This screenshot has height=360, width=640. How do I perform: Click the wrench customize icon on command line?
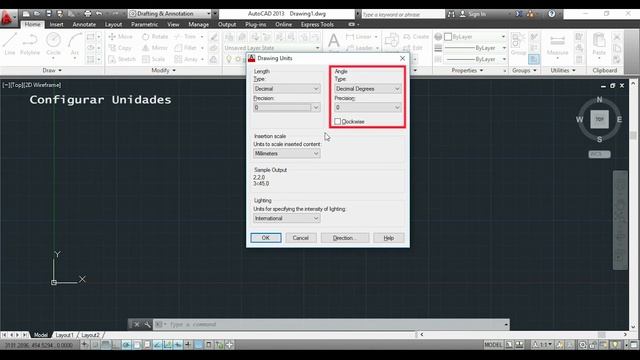[x=147, y=324]
